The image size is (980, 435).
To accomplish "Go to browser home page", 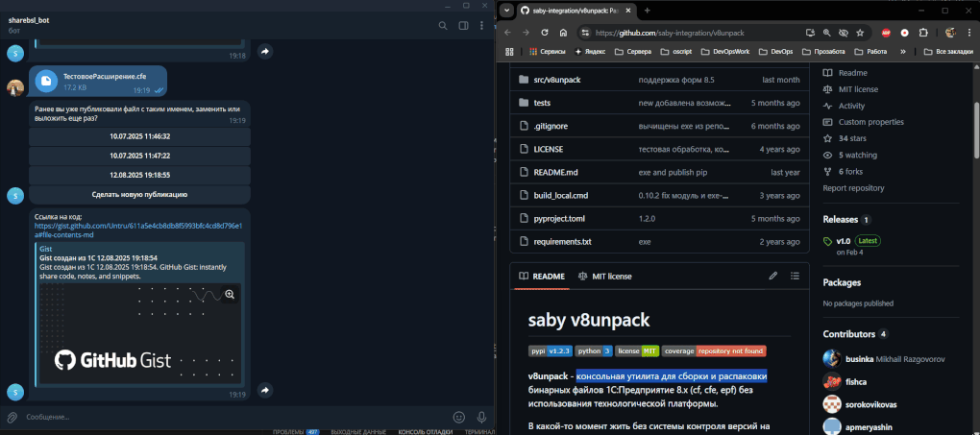I will [563, 33].
